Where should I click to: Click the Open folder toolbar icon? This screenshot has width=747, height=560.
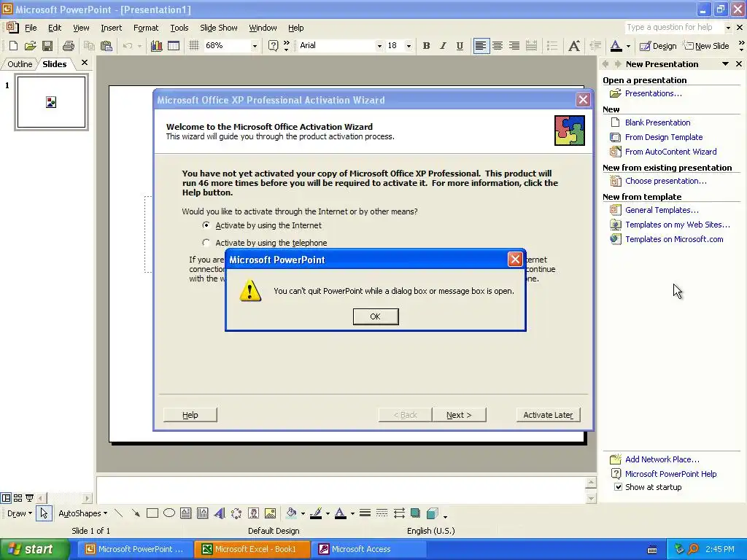[31, 46]
